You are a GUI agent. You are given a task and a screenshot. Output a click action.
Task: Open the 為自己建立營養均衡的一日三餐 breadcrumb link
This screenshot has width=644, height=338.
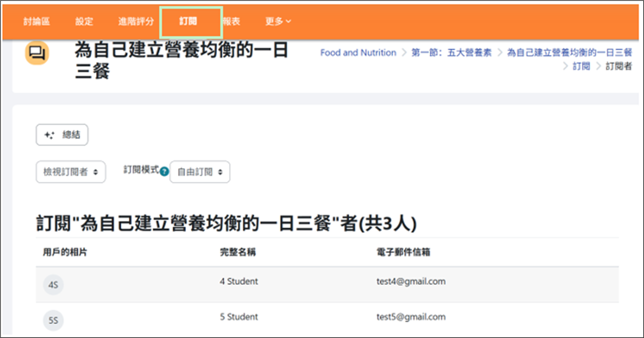click(569, 53)
